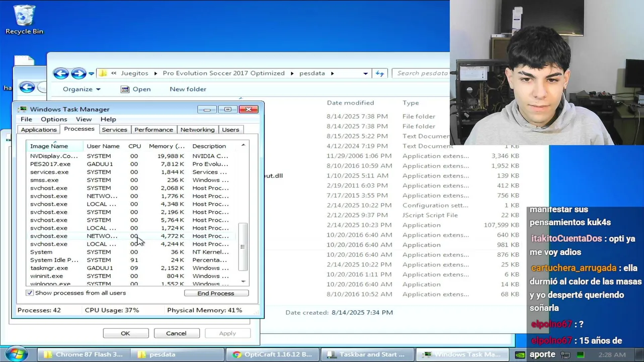This screenshot has height=362, width=644.
Task: Open the Recycle Bin desktop icon
Action: tap(24, 20)
